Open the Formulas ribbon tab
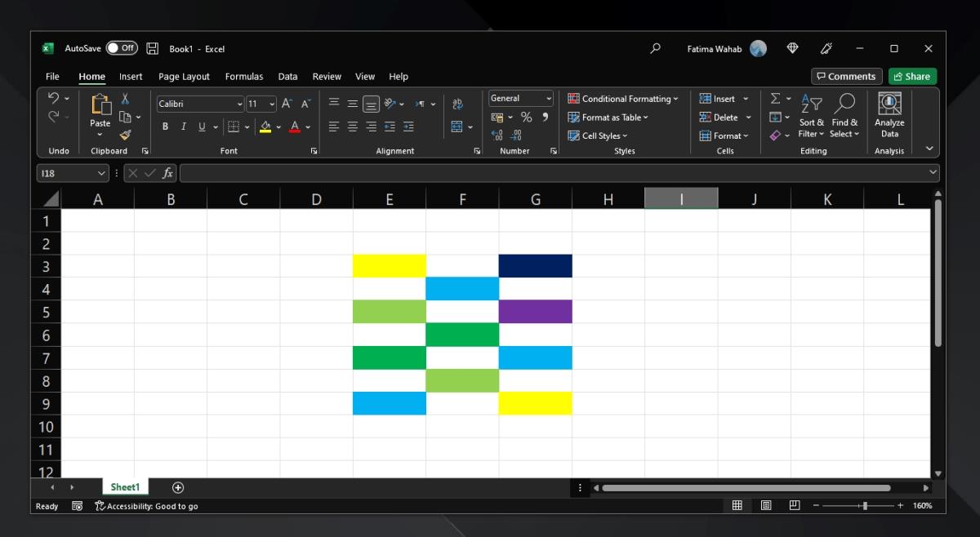This screenshot has width=980, height=537. [244, 77]
